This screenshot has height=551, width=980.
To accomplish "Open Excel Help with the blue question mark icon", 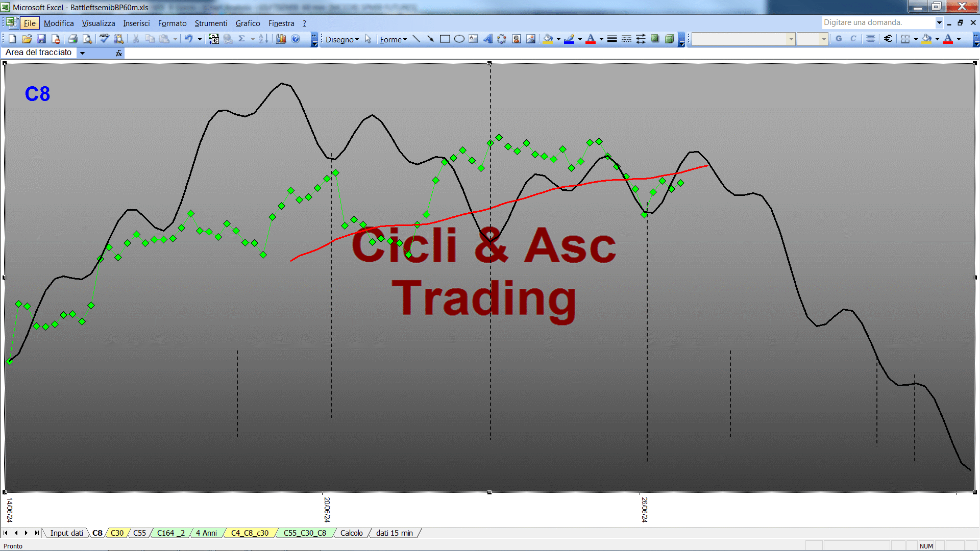I will (x=296, y=39).
